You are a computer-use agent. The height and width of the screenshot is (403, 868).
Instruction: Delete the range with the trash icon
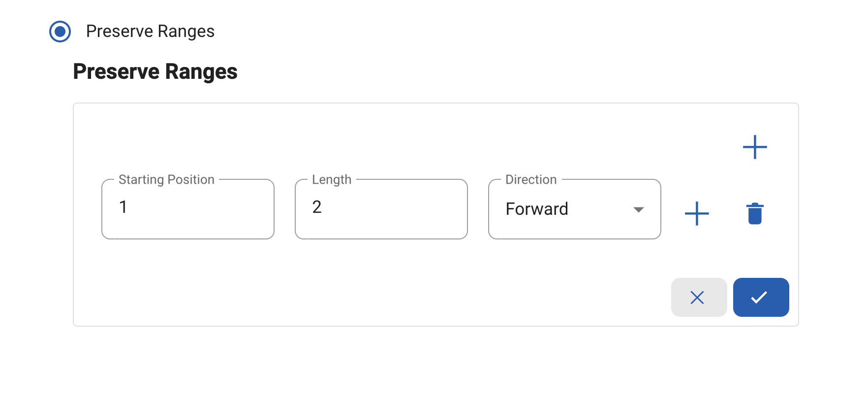[755, 213]
